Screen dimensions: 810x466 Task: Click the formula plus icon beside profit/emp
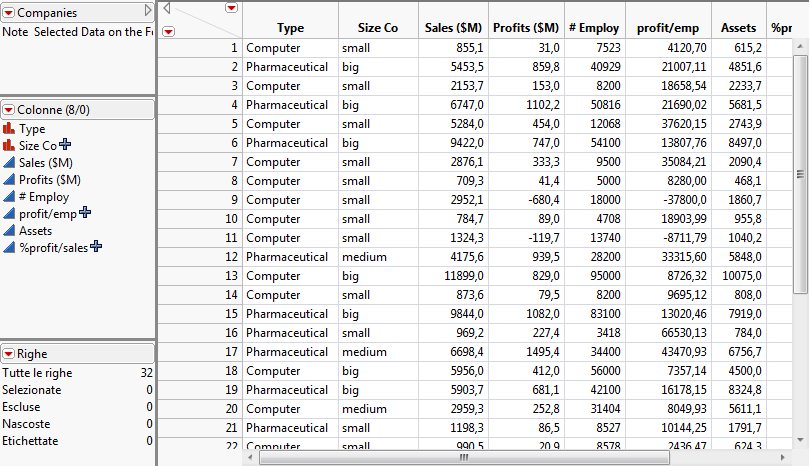click(x=86, y=213)
